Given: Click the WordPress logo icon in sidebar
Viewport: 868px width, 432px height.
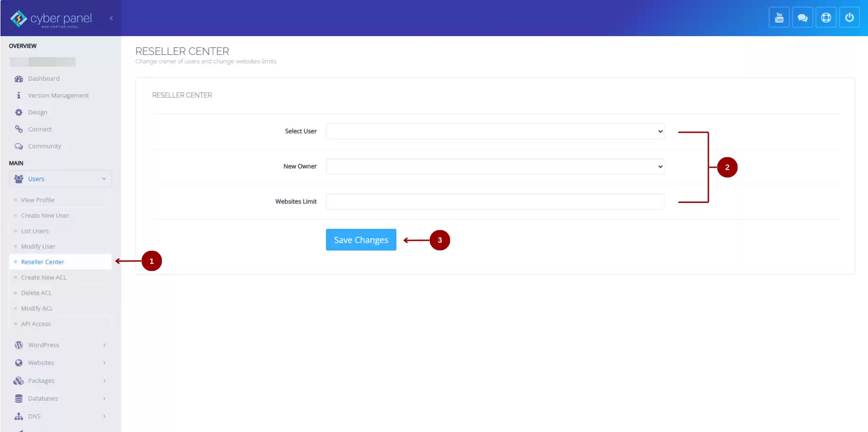Looking at the screenshot, I should point(19,345).
